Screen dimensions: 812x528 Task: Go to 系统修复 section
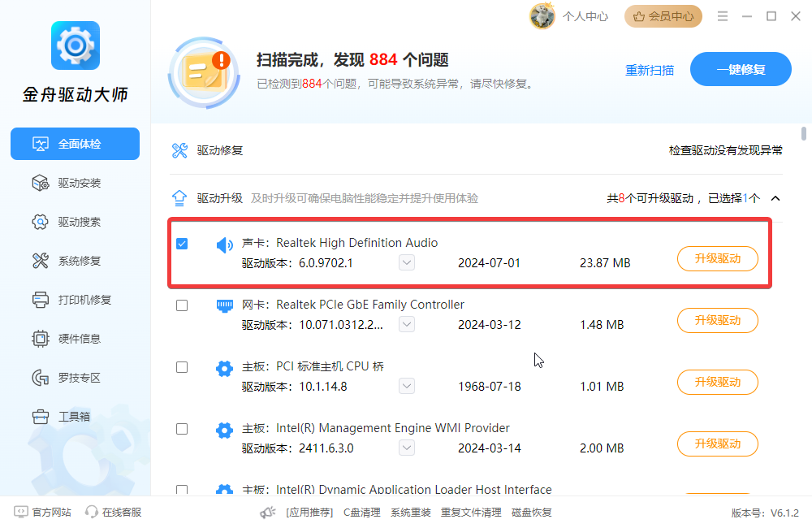click(75, 261)
